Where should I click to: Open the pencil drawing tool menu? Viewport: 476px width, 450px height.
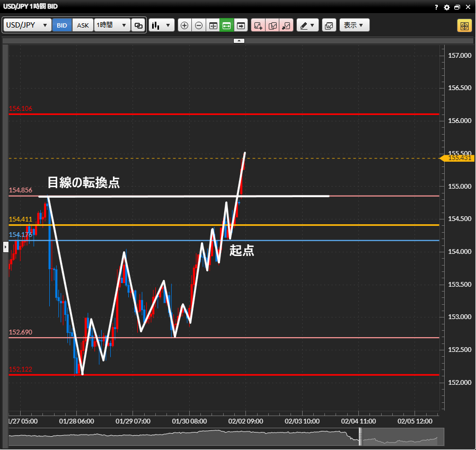pos(307,25)
